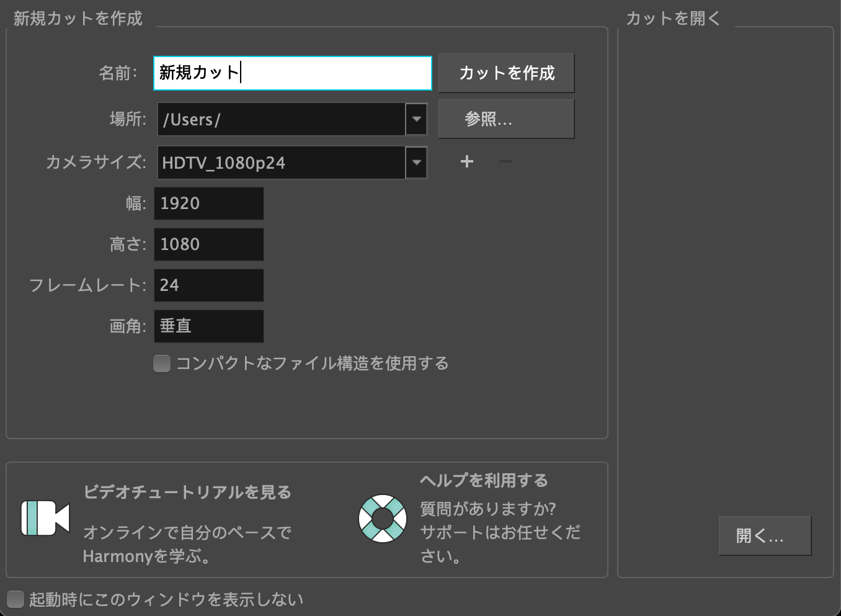Click the video camera tutorial icon
Screen dimensions: 841x616
45,518
